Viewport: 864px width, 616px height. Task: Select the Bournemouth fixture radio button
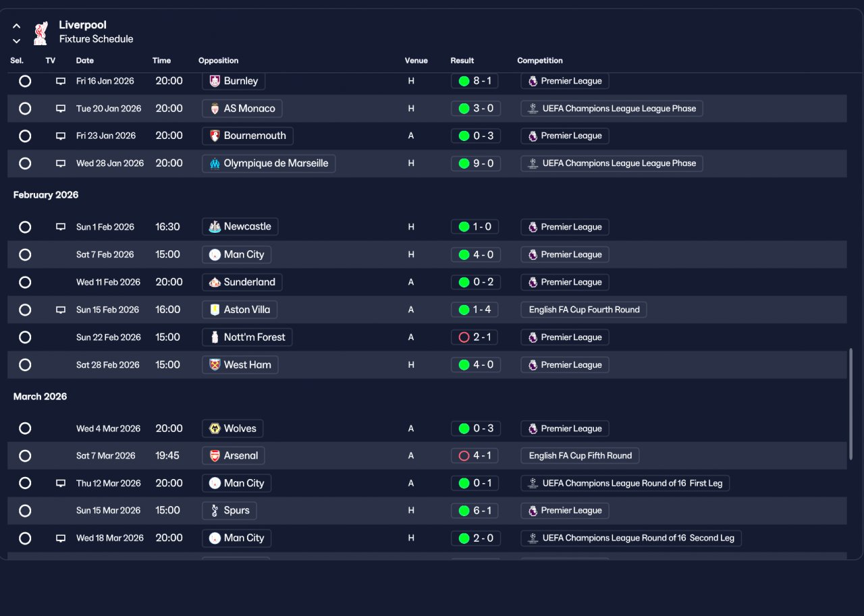pyautogui.click(x=25, y=136)
